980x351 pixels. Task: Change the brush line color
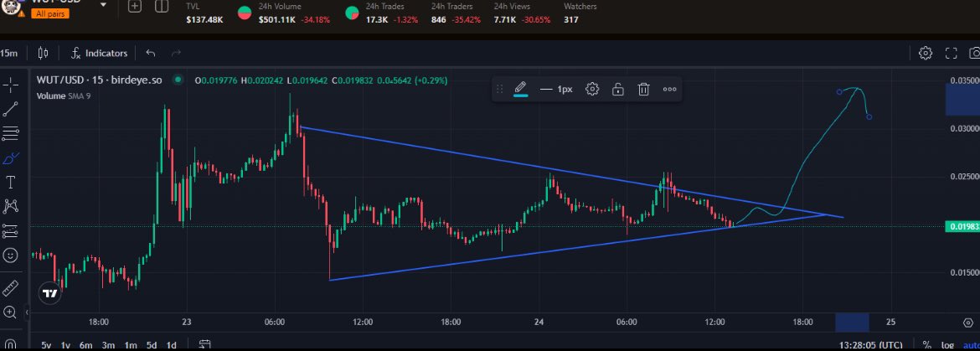coord(521,90)
